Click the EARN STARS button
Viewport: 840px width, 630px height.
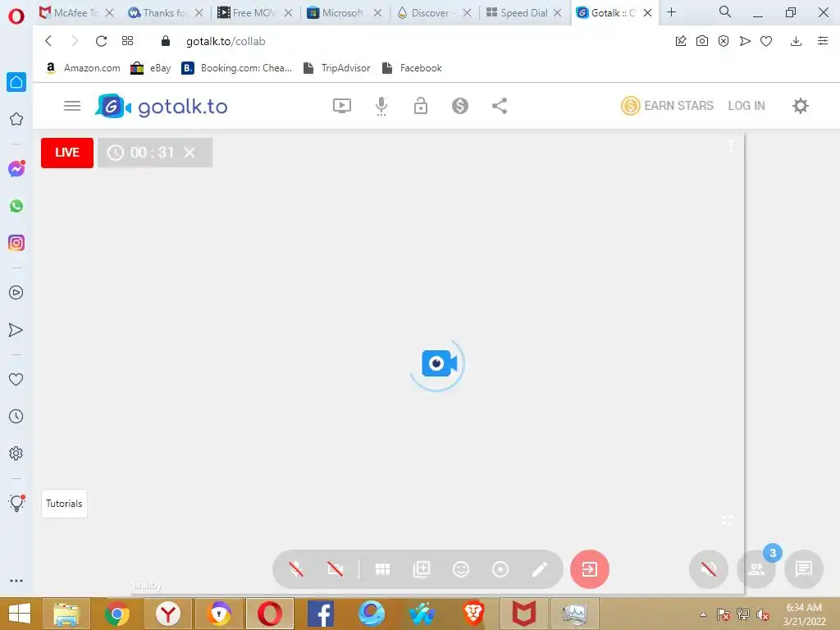667,106
